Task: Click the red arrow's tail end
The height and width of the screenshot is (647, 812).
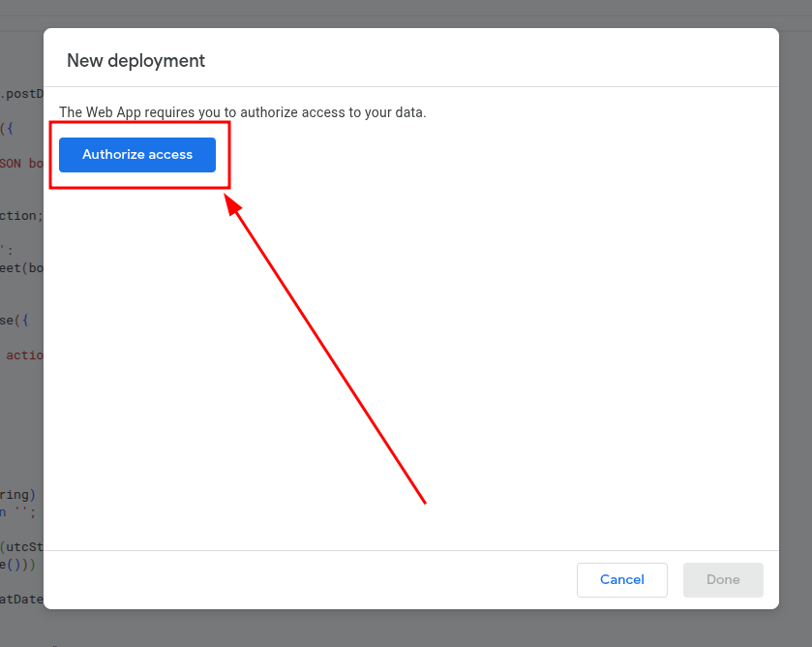Action: [x=425, y=503]
